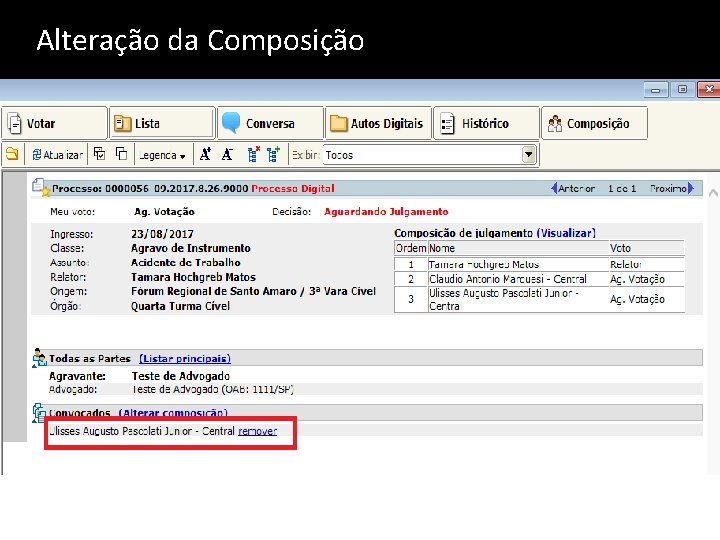Image resolution: width=720 pixels, height=540 pixels.
Task: Click the Convocados section icon
Action: tap(39, 413)
